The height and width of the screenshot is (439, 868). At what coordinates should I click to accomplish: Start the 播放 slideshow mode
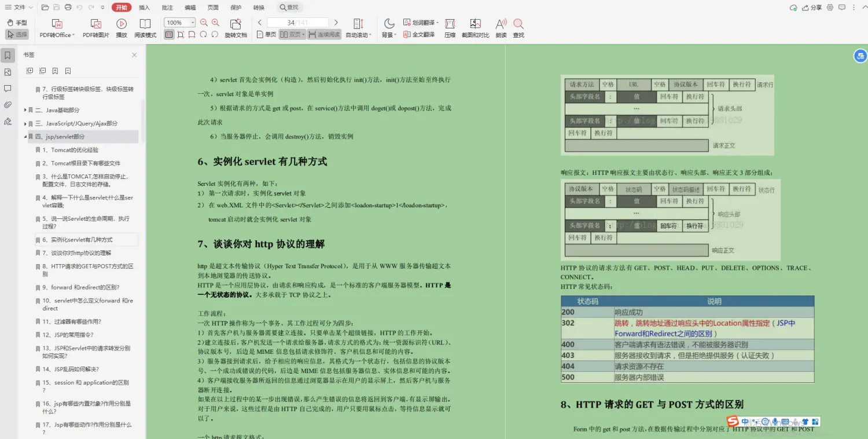122,28
